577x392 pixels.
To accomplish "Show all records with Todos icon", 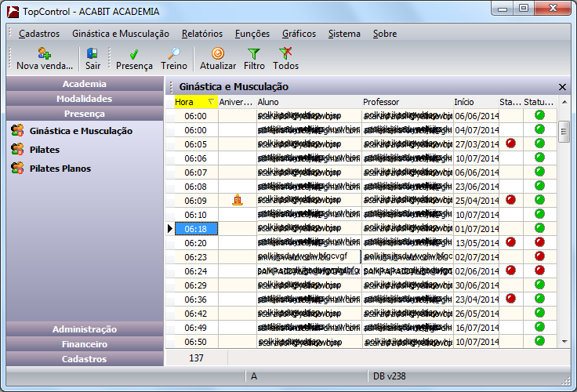I will (285, 53).
